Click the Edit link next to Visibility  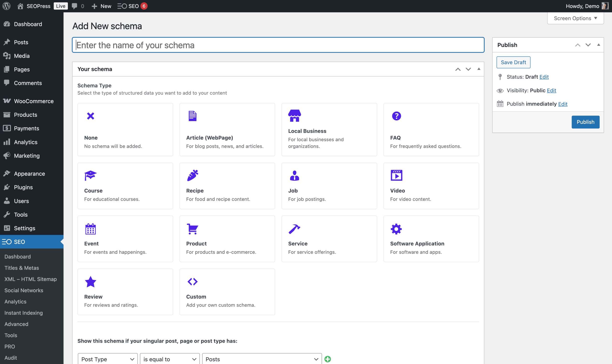(551, 90)
